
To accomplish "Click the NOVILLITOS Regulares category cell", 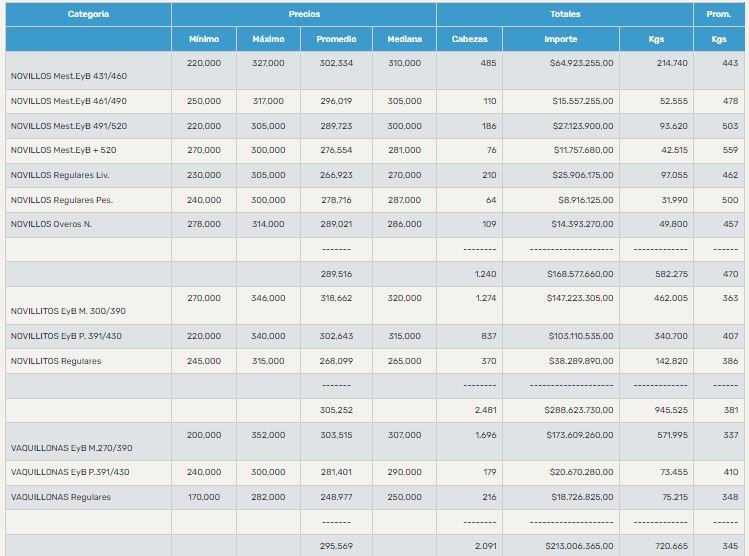I will click(56, 361).
